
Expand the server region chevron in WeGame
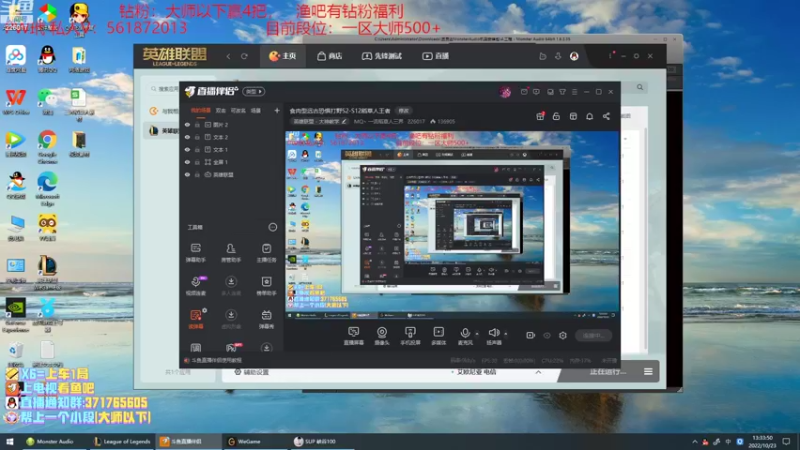[538, 372]
